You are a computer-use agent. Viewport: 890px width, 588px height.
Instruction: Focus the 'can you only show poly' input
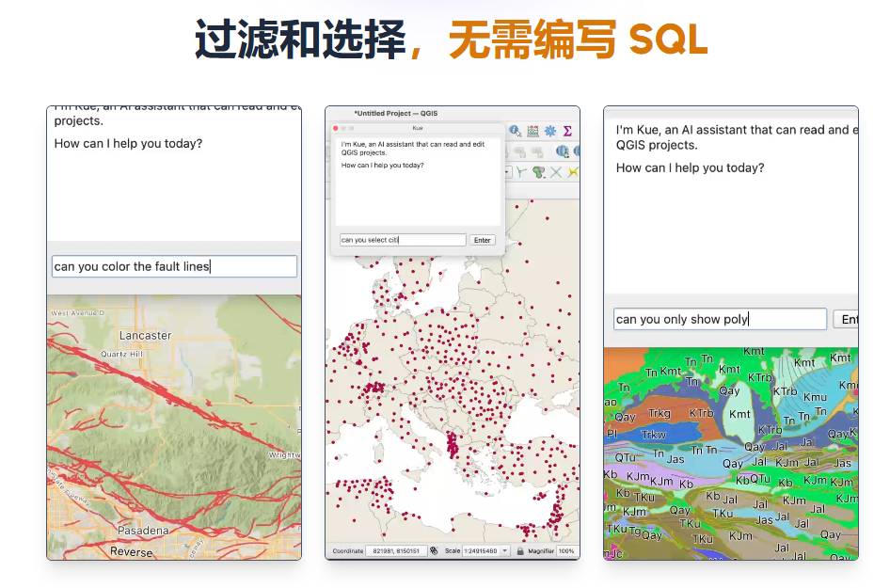coord(720,319)
